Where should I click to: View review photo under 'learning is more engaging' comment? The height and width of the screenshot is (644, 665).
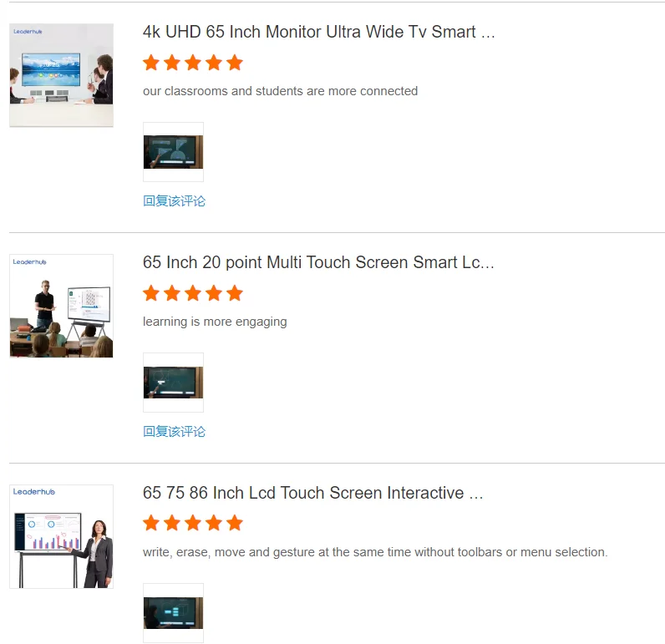[174, 383]
